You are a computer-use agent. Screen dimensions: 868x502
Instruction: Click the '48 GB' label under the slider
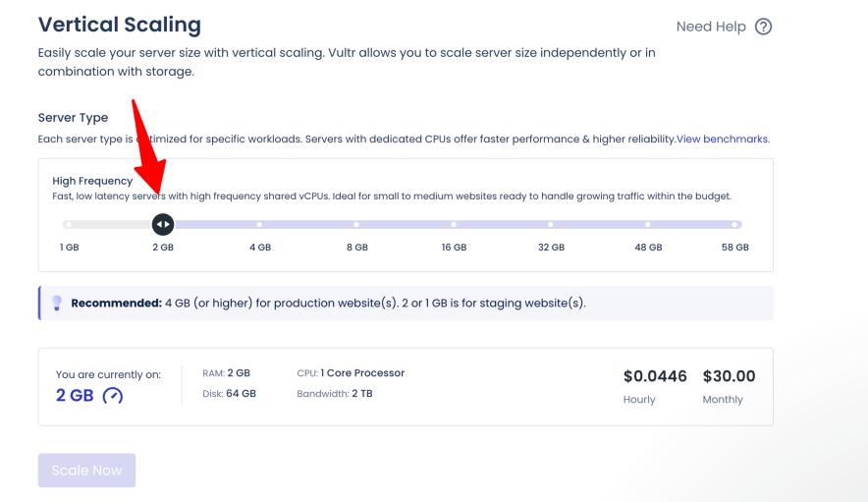648,248
